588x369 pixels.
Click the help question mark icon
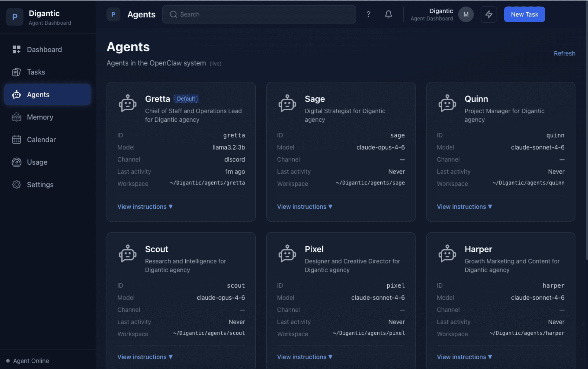[368, 14]
